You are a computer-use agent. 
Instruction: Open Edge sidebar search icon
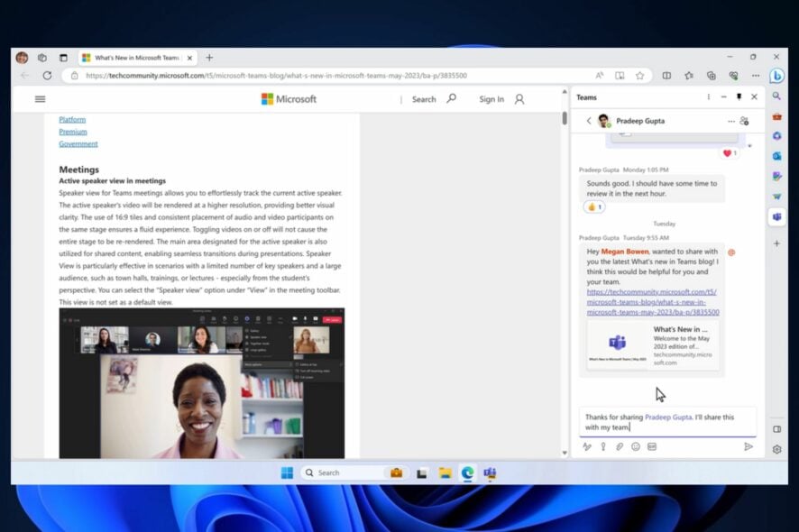776,94
